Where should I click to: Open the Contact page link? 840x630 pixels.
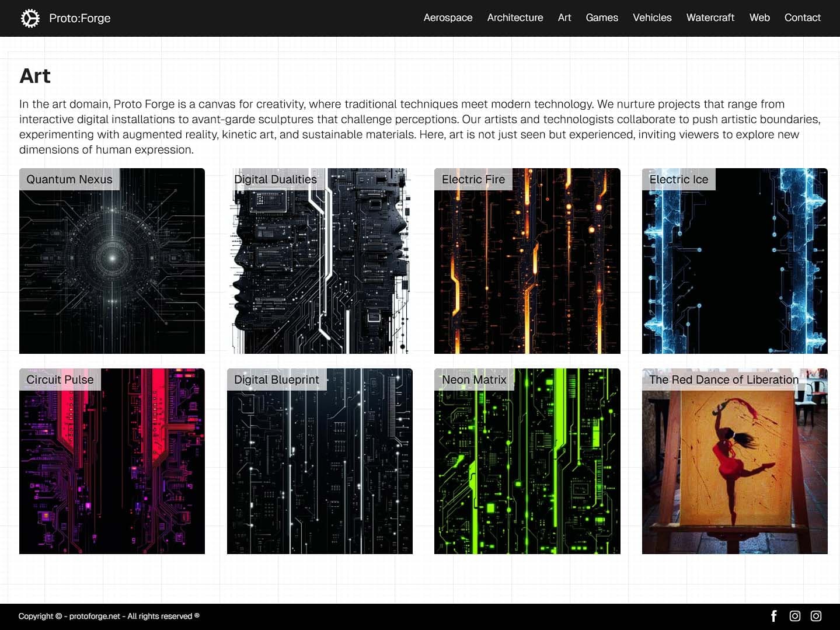[x=802, y=18]
